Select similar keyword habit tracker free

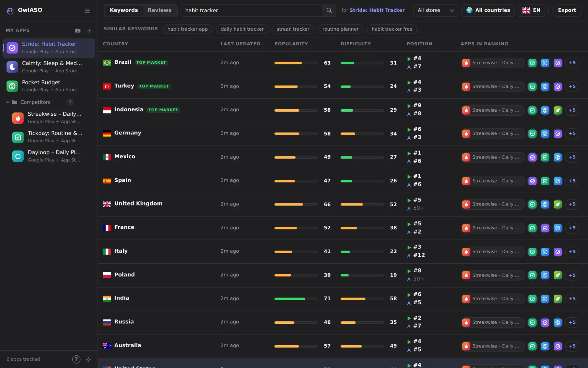pyautogui.click(x=392, y=29)
